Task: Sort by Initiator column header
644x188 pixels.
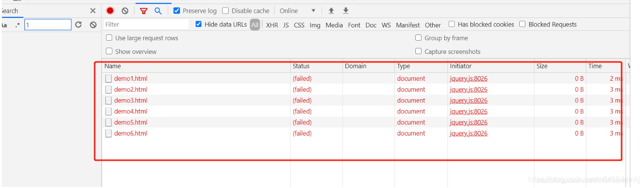Action: (x=491, y=66)
